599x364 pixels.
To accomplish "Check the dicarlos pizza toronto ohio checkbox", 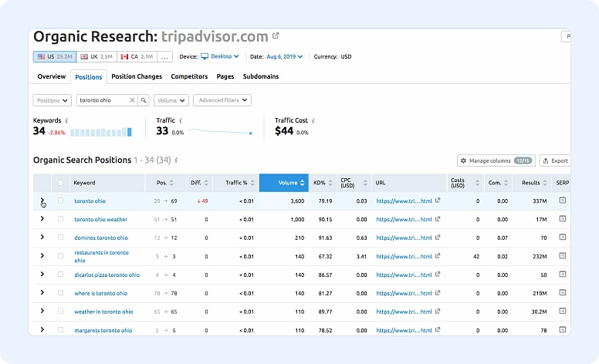I will [60, 274].
